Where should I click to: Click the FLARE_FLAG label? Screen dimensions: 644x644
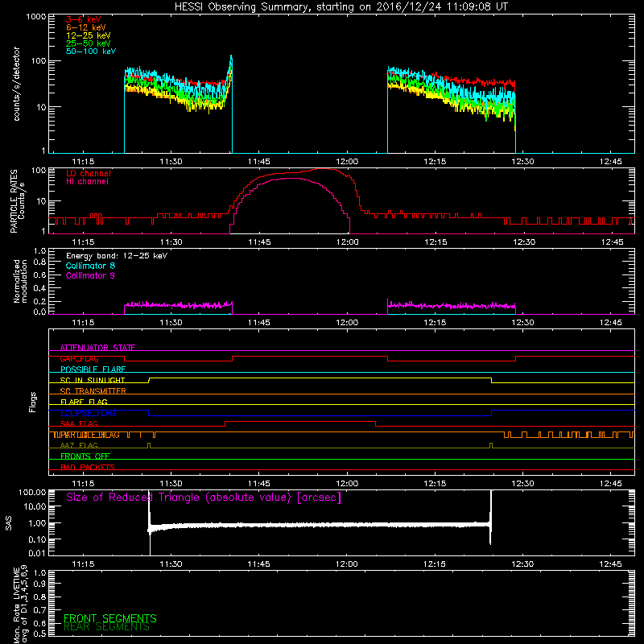(84, 402)
